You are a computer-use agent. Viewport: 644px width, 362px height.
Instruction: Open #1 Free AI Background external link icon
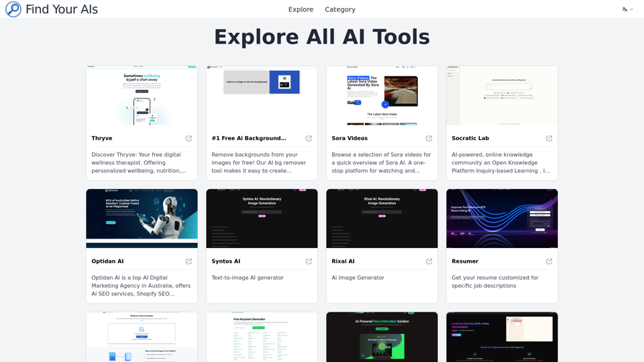[309, 138]
